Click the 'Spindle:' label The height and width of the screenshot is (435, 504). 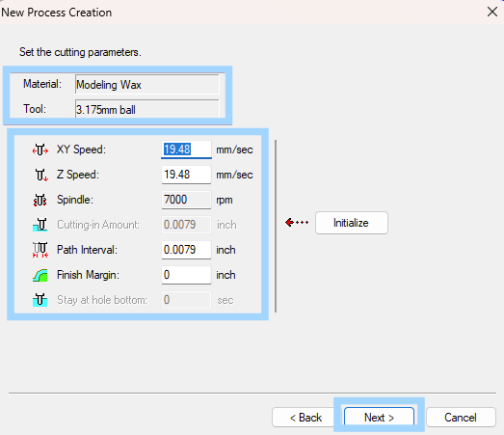(x=75, y=200)
